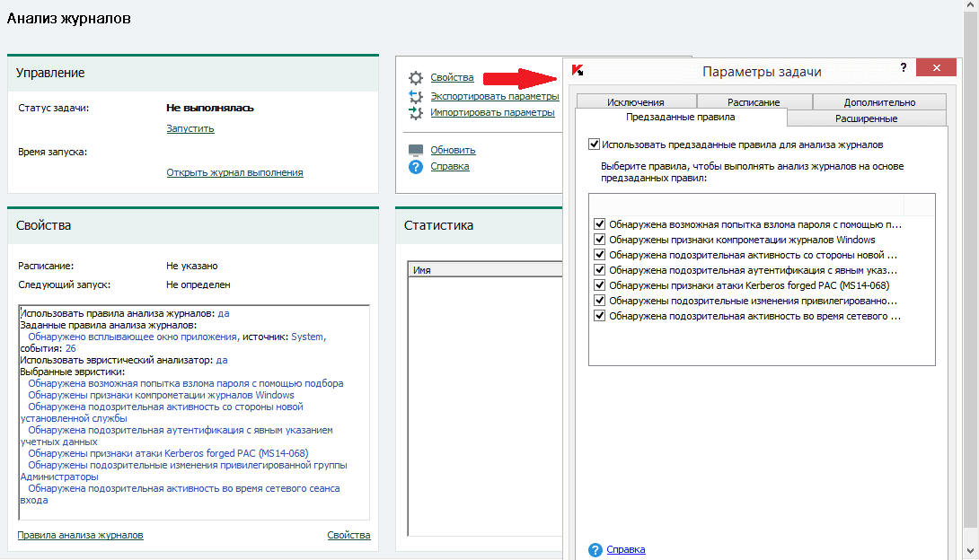Click the help icon at dialog bottom
Screen dimensions: 979x560
click(x=594, y=549)
